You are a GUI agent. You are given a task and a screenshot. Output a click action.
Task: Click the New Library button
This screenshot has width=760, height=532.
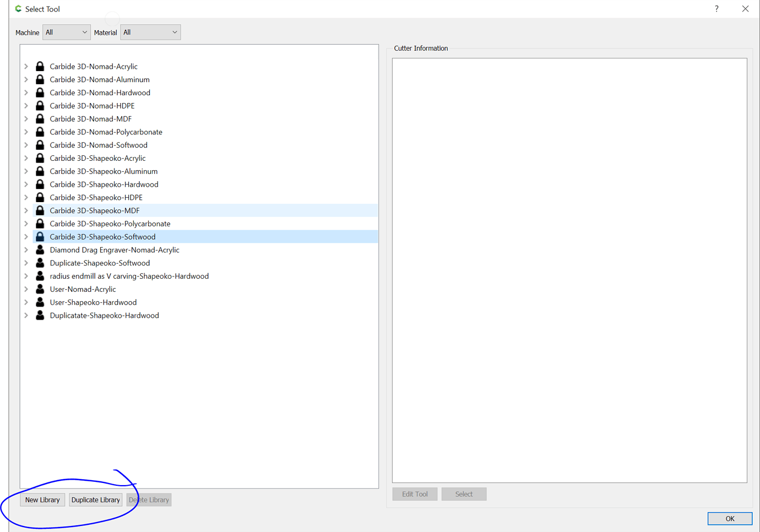[42, 500]
